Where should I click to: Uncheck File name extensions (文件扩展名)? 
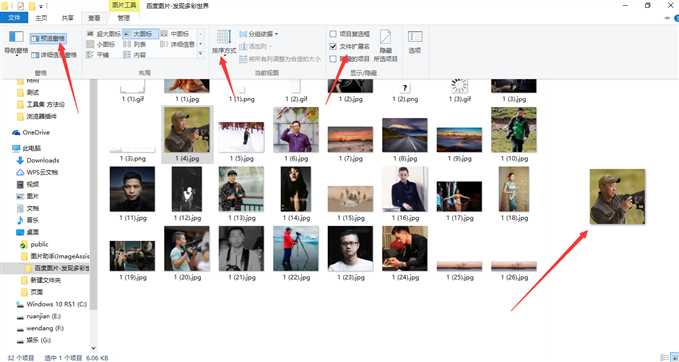[x=349, y=46]
